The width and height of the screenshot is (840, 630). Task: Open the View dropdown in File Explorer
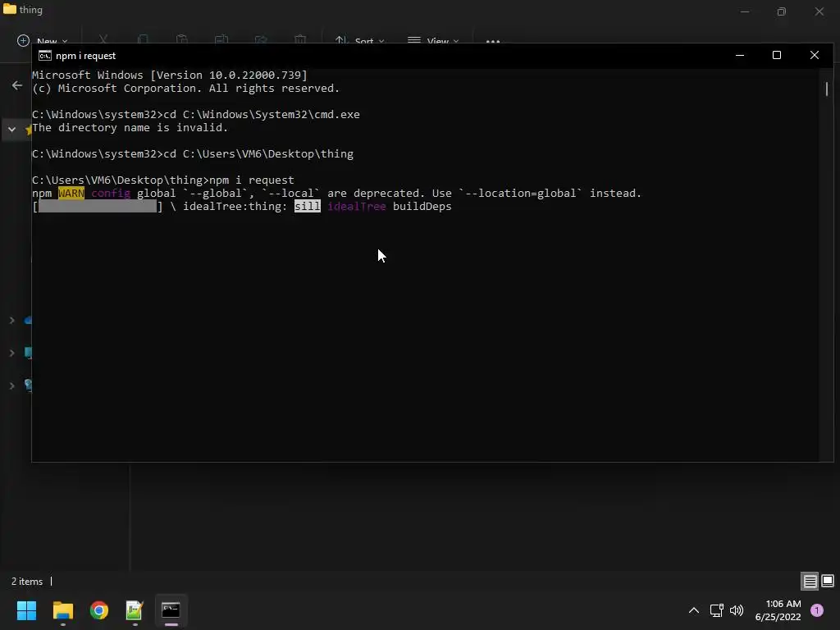point(433,41)
